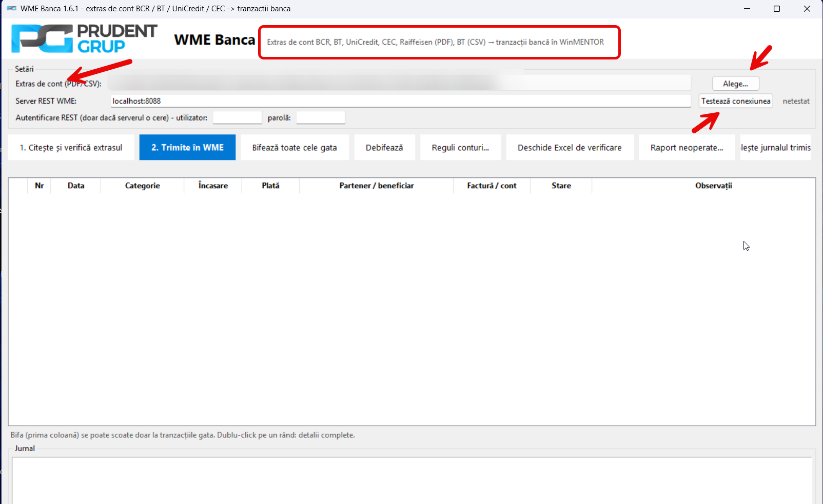Image resolution: width=823 pixels, height=504 pixels.
Task: Maximize the WME Banca window
Action: pos(777,9)
